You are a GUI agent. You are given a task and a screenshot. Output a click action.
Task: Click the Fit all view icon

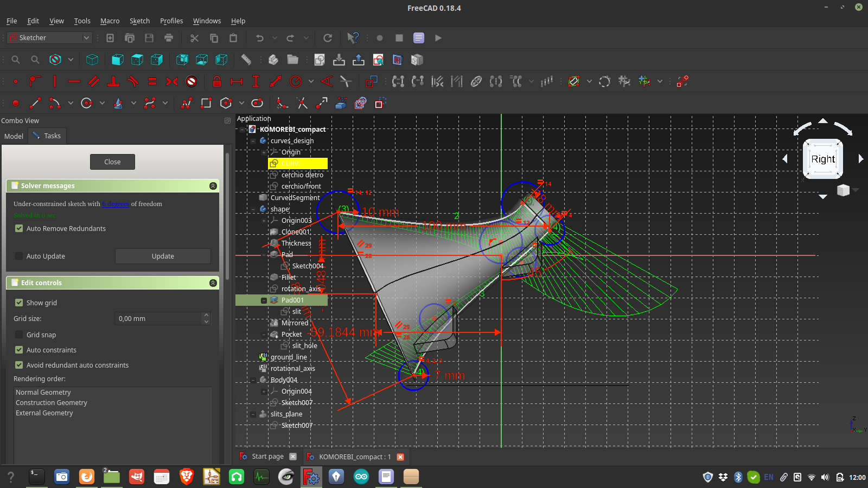tap(16, 60)
